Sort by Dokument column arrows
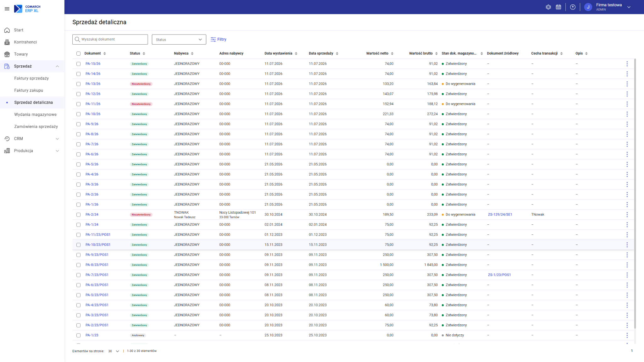644x362 pixels. pyautogui.click(x=105, y=53)
